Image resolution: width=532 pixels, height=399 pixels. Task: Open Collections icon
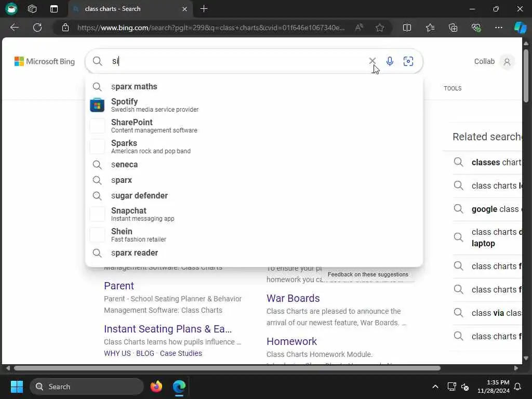click(453, 28)
